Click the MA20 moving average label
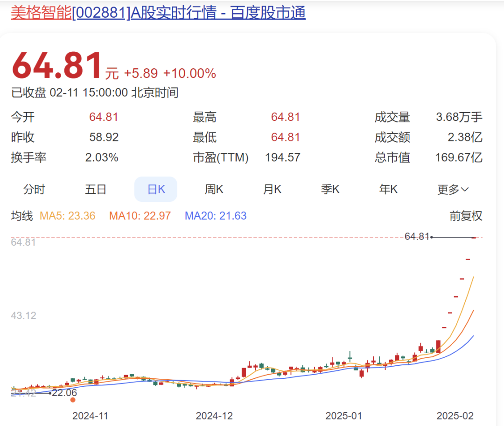The image size is (504, 426). [216, 216]
